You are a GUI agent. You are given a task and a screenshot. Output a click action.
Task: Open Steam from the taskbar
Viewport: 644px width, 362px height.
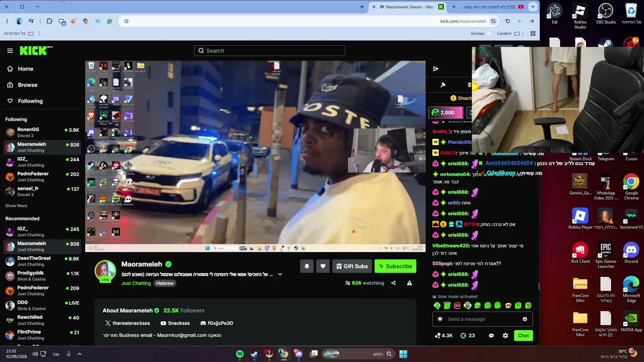pyautogui.click(x=255, y=354)
